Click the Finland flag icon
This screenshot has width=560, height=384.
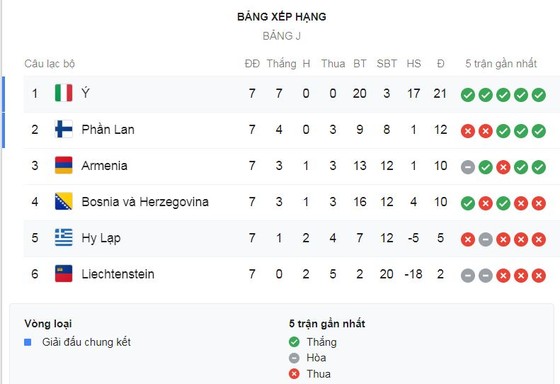tap(64, 129)
